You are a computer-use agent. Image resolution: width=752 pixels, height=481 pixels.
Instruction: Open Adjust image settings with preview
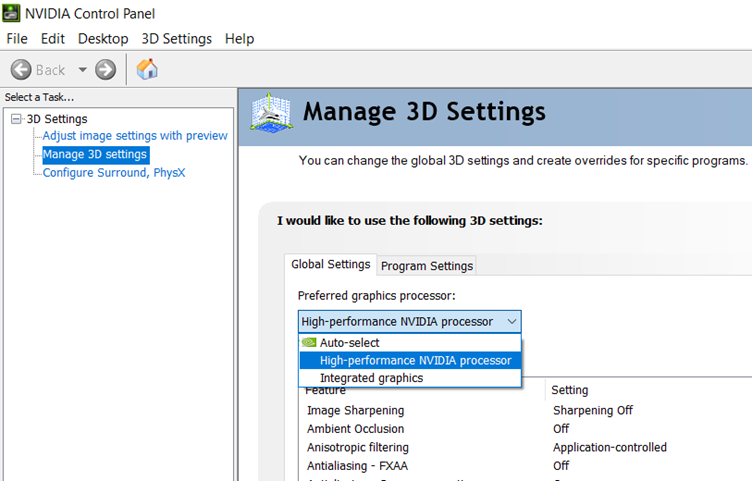pos(135,136)
